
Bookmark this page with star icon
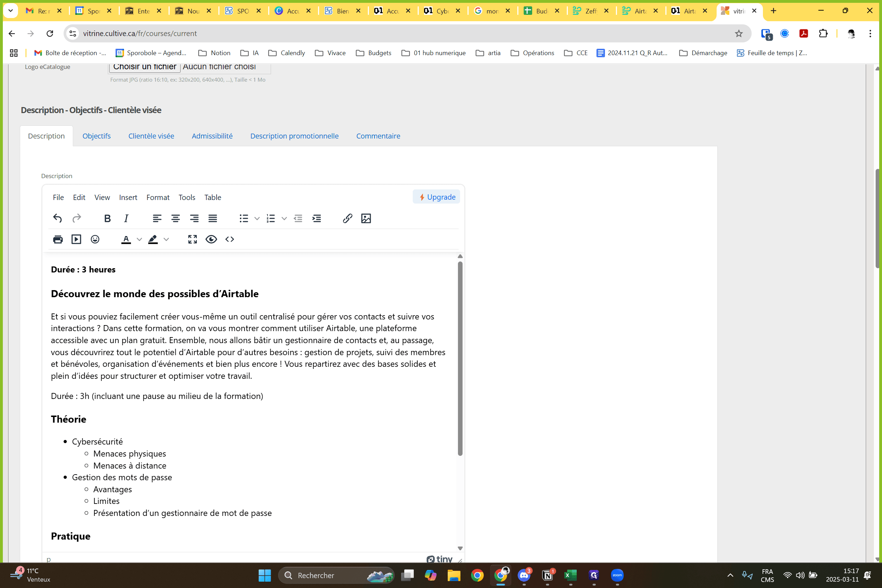point(739,33)
